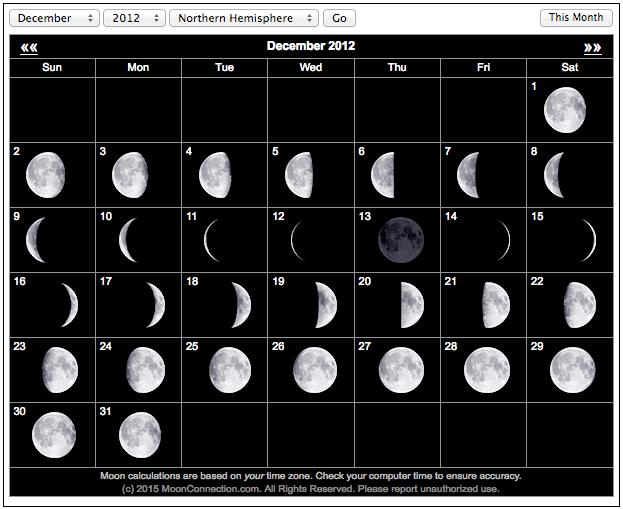Screen dimensions: 623x509
Task: Click the Sat column header
Action: pos(570,67)
